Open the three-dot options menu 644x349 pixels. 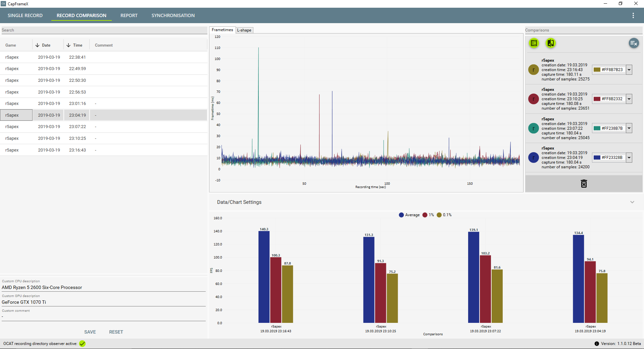[633, 15]
